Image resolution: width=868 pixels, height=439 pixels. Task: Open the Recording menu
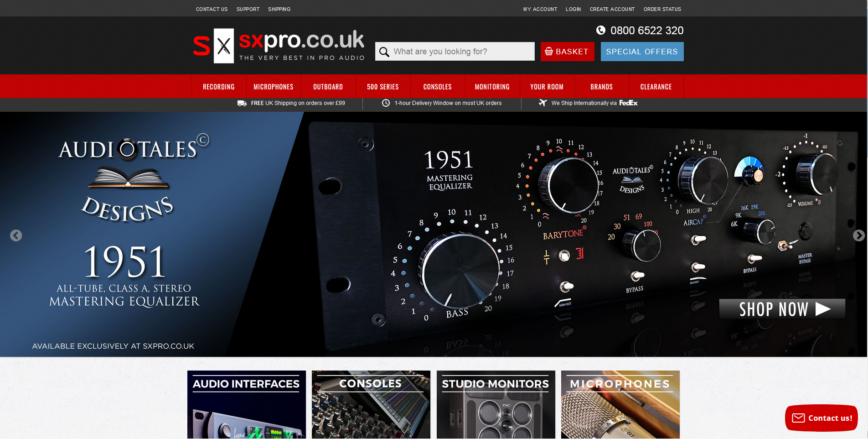point(219,87)
